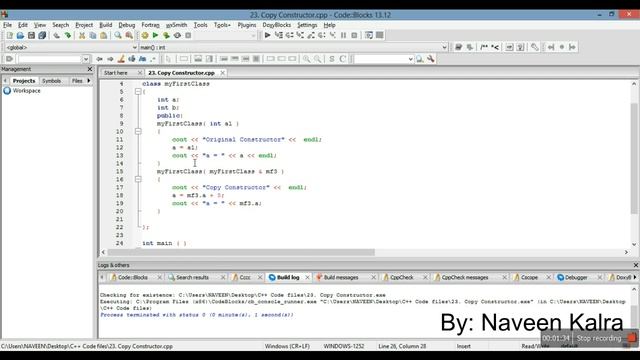Open the Build menu

click(105, 25)
